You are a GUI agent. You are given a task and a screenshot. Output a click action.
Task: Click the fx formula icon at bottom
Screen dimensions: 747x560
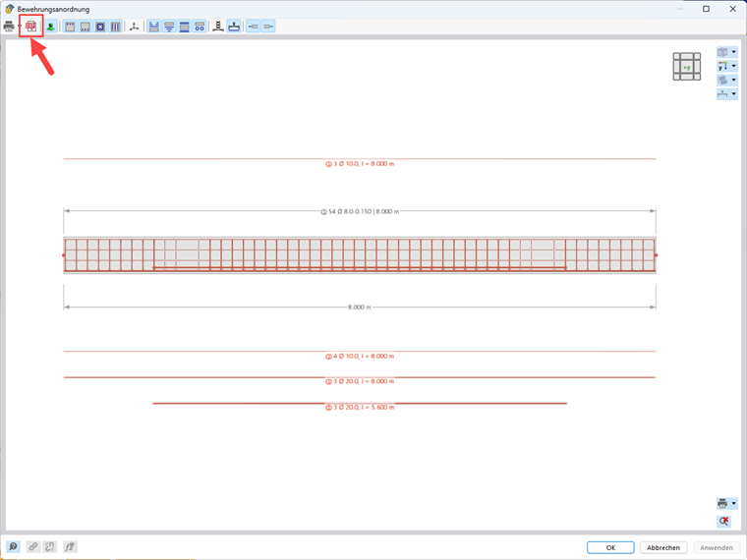coord(70,546)
